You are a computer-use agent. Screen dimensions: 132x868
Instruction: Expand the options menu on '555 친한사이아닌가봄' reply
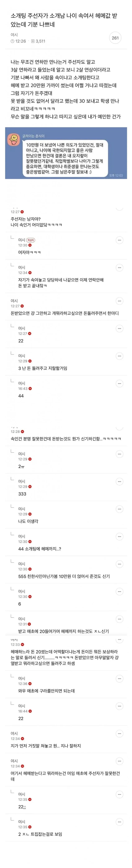119,564
